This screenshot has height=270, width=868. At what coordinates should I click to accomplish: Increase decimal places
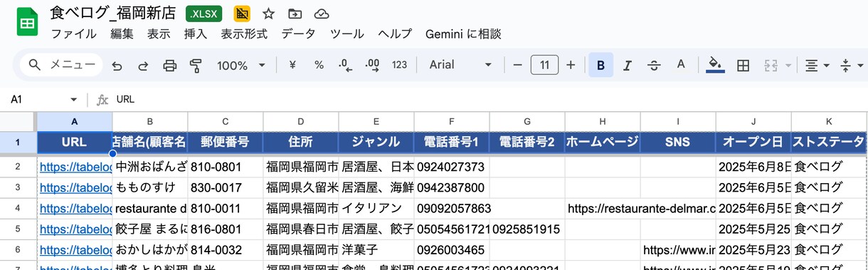372,65
